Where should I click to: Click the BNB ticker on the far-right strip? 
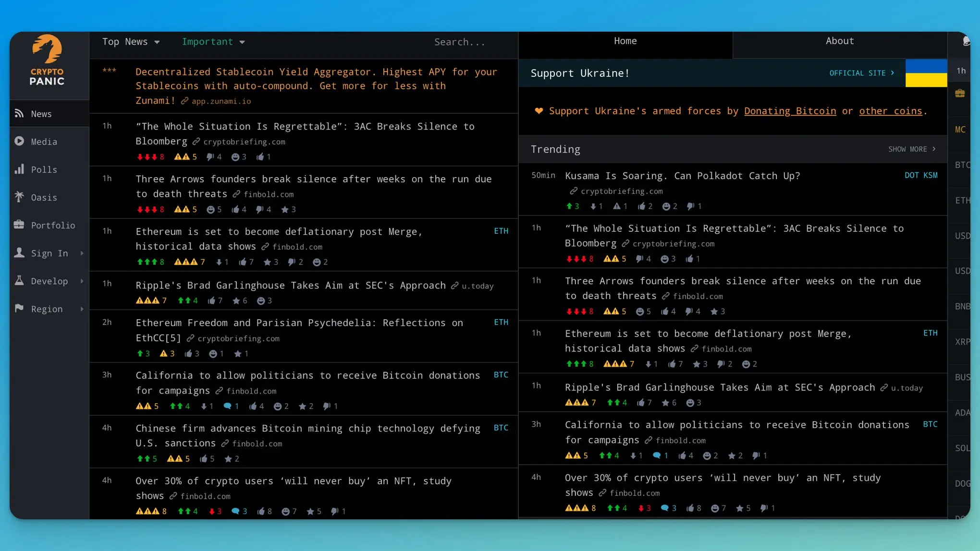click(x=962, y=306)
